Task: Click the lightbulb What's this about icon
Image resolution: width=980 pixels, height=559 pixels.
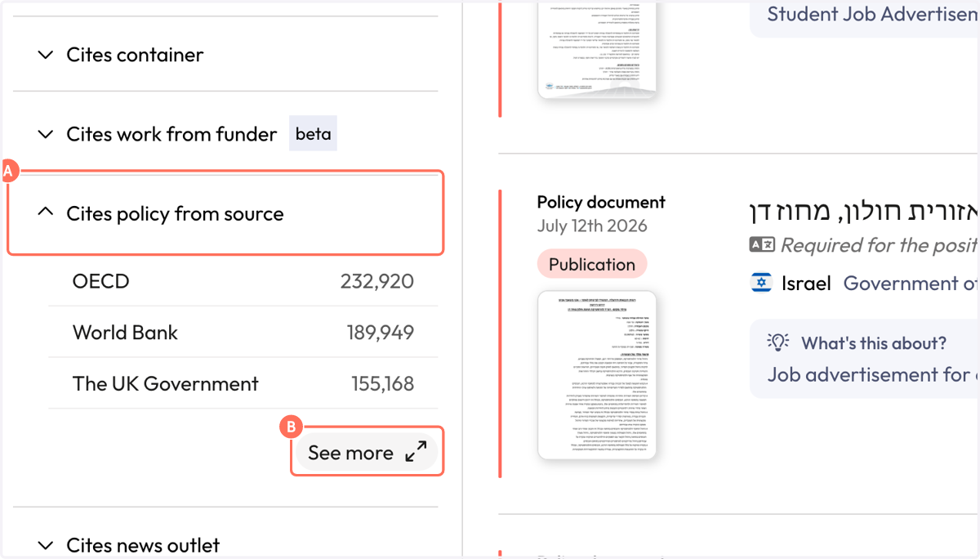Action: (778, 342)
